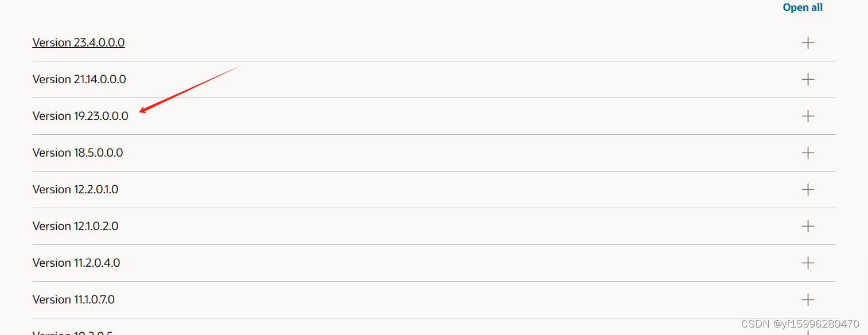Click the Version 11.1.0.7.0 label
Image resolution: width=868 pixels, height=335 pixels.
(x=73, y=299)
